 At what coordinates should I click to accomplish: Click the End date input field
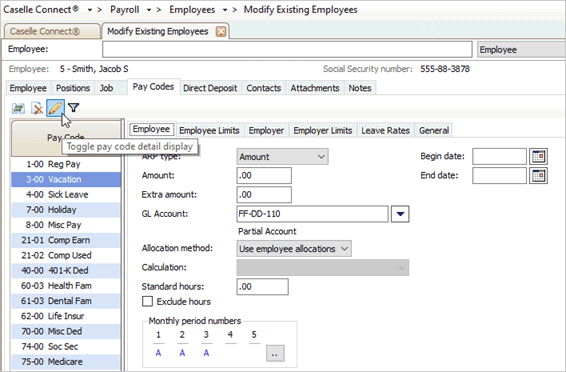(500, 176)
